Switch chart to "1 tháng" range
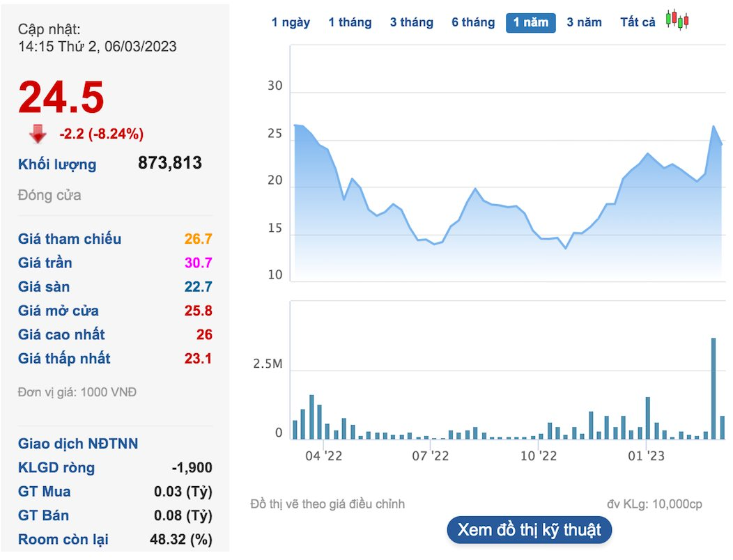Image resolution: width=733 pixels, height=560 pixels. pyautogui.click(x=350, y=22)
